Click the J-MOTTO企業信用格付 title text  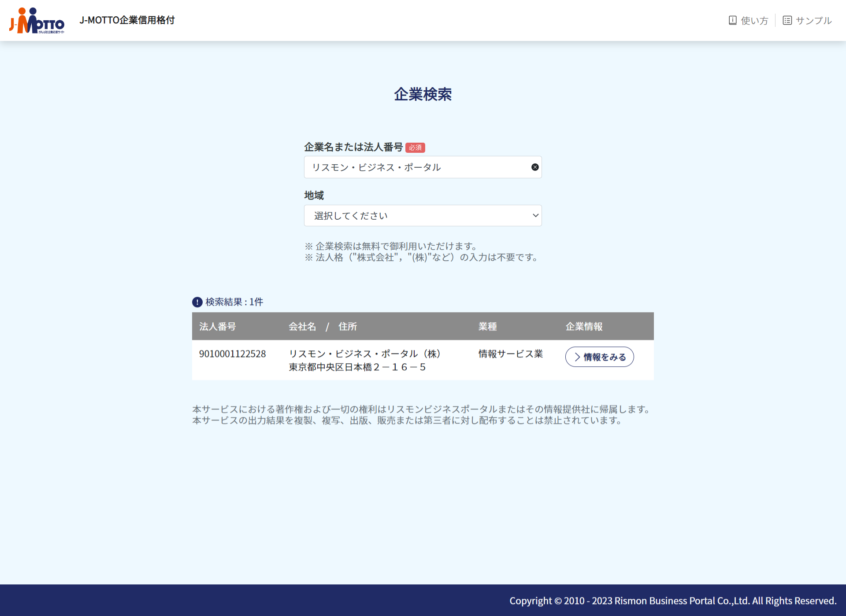[x=127, y=20]
